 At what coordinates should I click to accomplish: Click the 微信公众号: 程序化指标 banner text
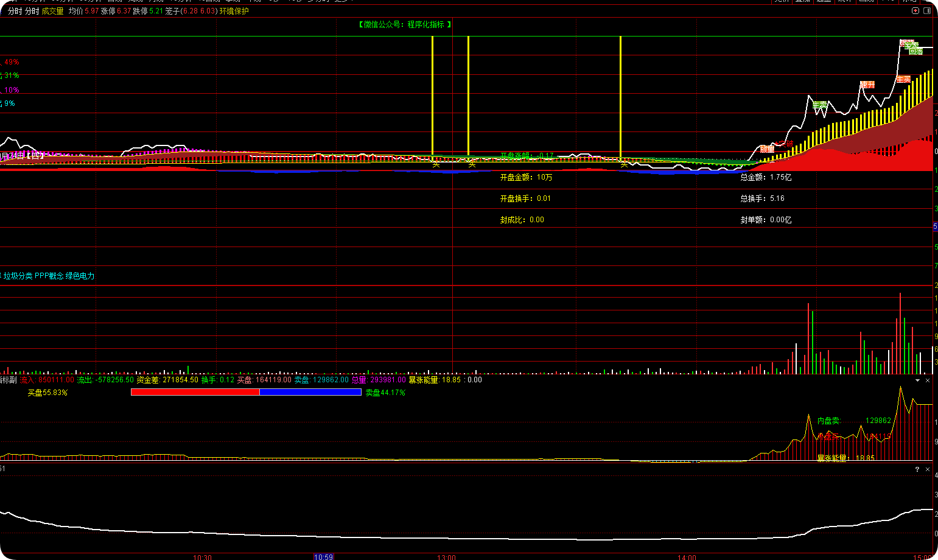coord(405,24)
